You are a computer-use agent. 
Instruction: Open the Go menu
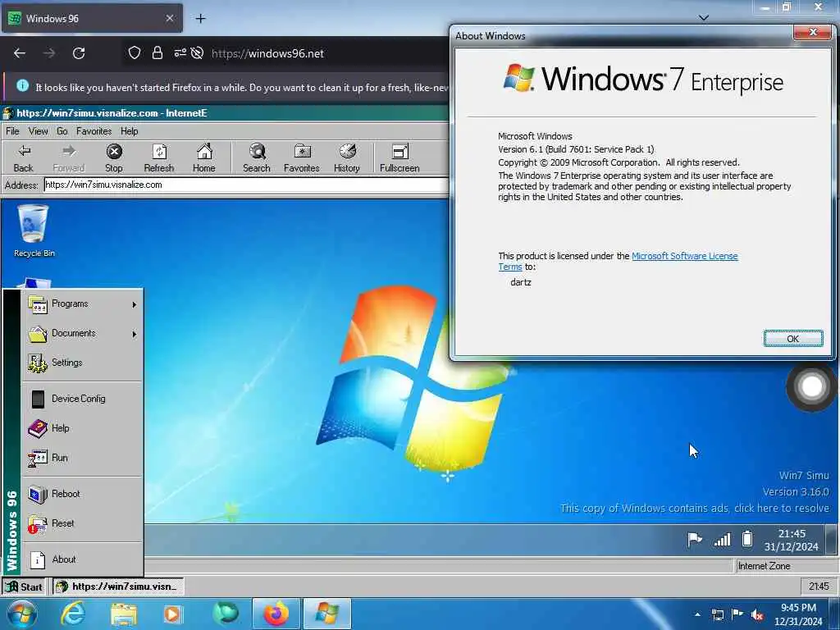pyautogui.click(x=62, y=131)
